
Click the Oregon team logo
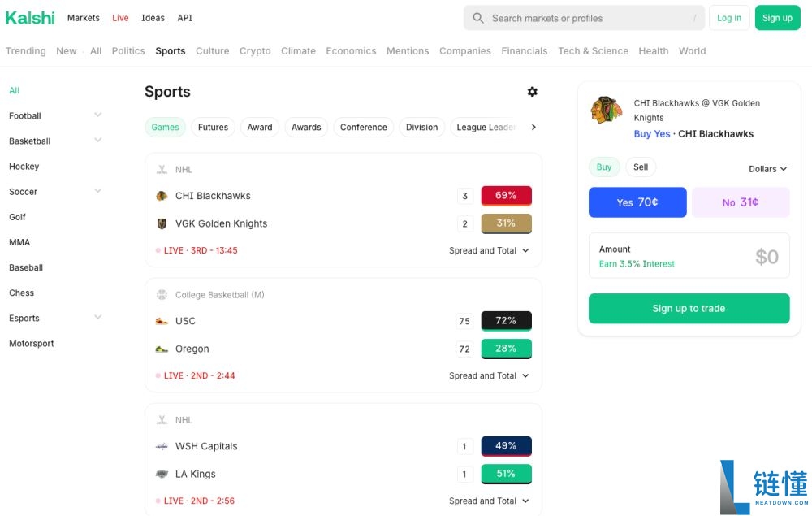tap(162, 349)
